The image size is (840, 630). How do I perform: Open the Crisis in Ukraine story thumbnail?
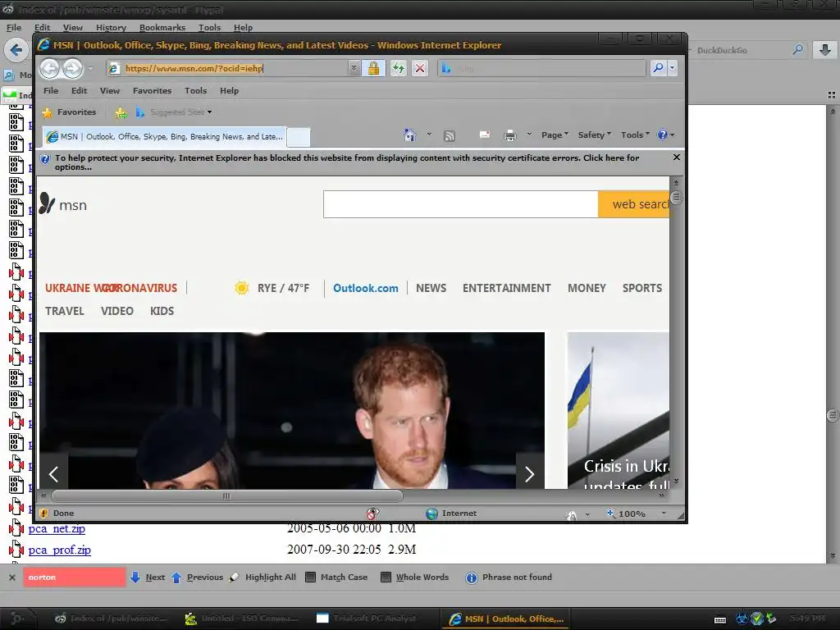[x=619, y=410]
